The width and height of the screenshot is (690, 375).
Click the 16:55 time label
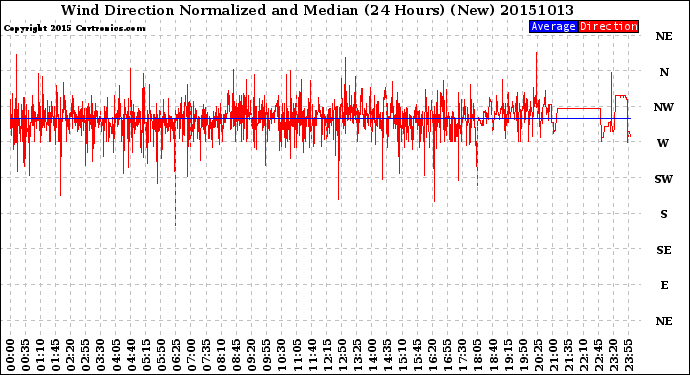click(x=448, y=355)
